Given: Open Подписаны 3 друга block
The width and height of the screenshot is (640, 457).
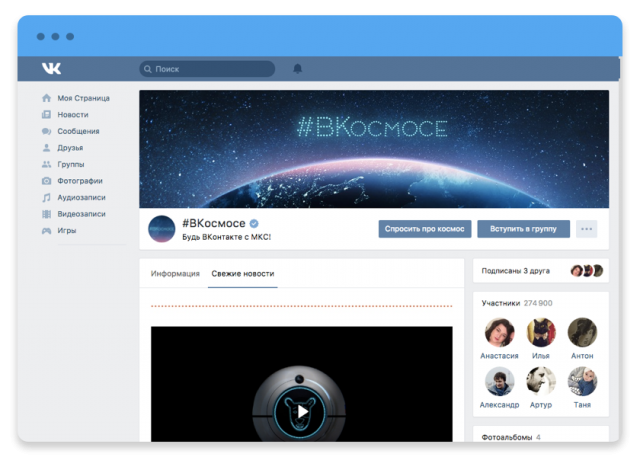Looking at the screenshot, I should tap(541, 271).
